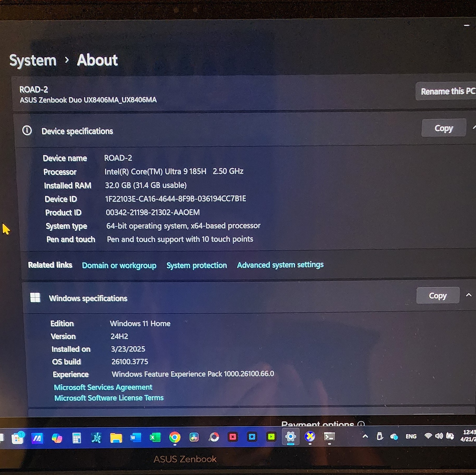Viewport: 476px width, 475px height.
Task: Open Microsoft Software License Terms link
Action: pos(109,398)
